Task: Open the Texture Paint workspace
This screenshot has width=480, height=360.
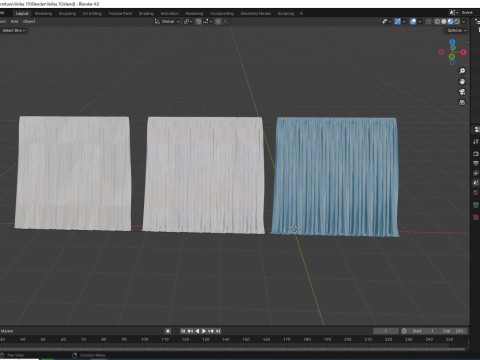Action: [x=120, y=13]
